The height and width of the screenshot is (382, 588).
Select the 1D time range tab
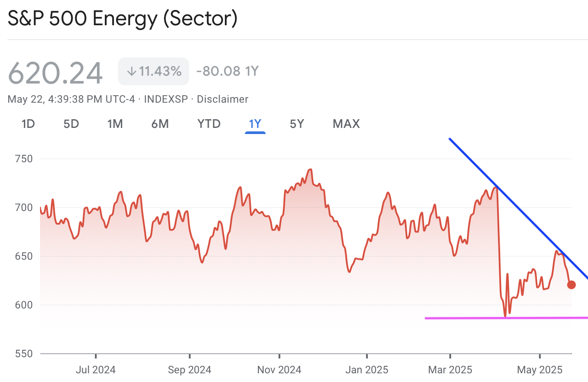(28, 124)
